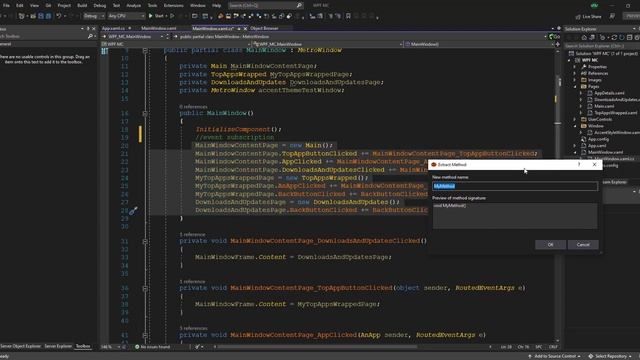Open the Build menu
This screenshot has width=640, height=360.
click(82, 5)
